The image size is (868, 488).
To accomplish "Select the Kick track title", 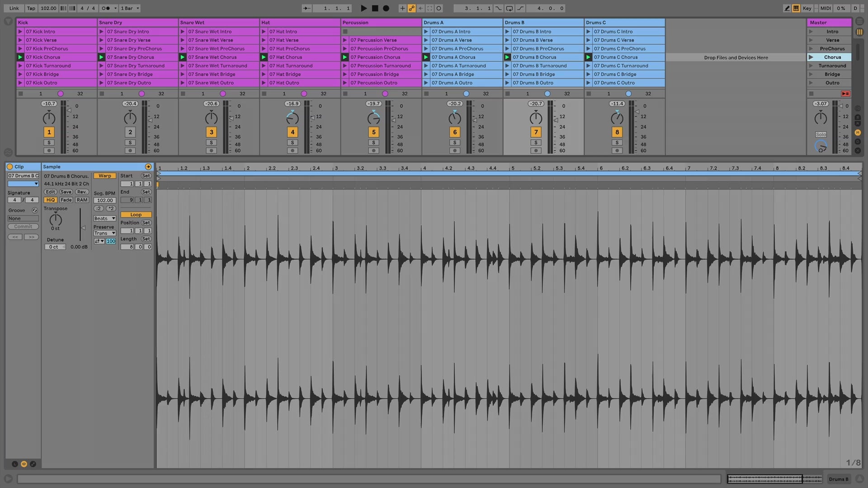I will coord(57,23).
